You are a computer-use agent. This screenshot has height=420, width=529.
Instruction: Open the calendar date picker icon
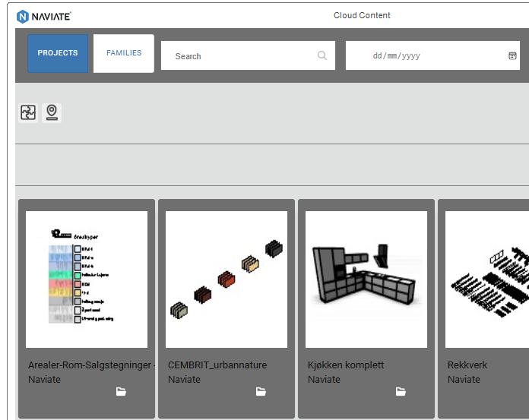tap(512, 55)
